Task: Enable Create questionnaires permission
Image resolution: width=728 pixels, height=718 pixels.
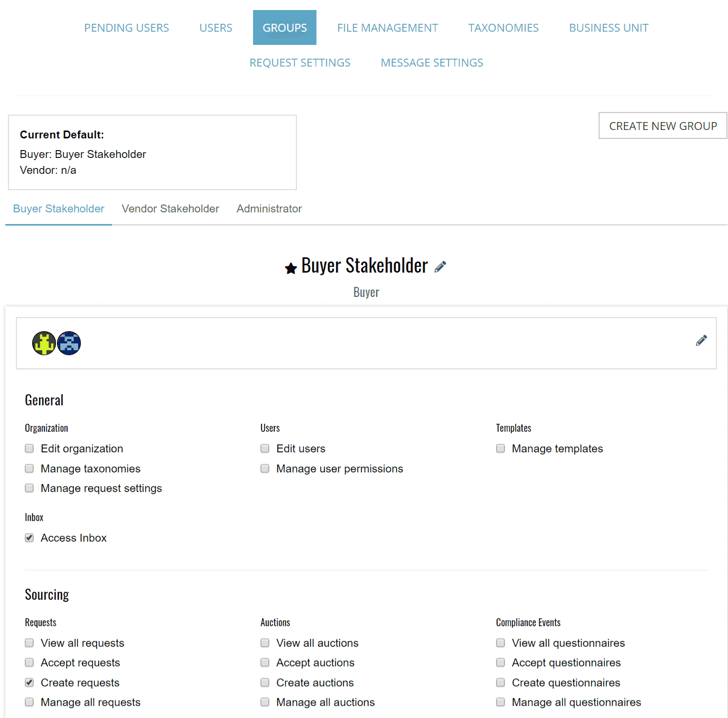Action: coord(501,683)
